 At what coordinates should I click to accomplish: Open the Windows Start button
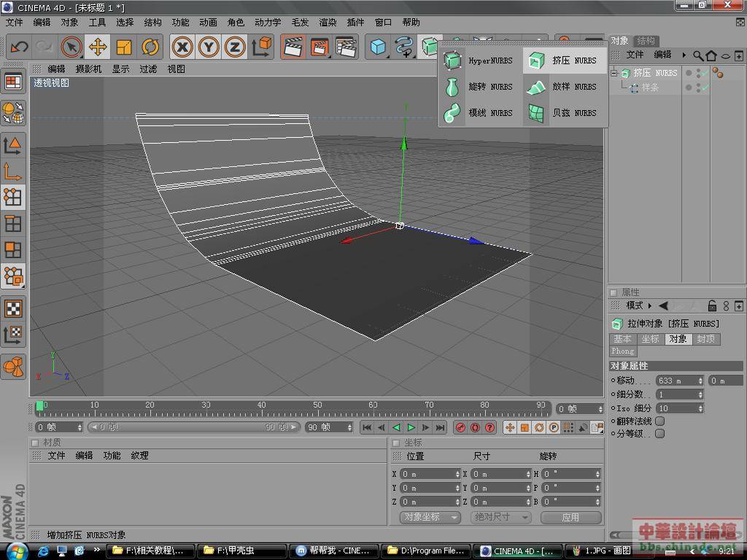pyautogui.click(x=16, y=551)
